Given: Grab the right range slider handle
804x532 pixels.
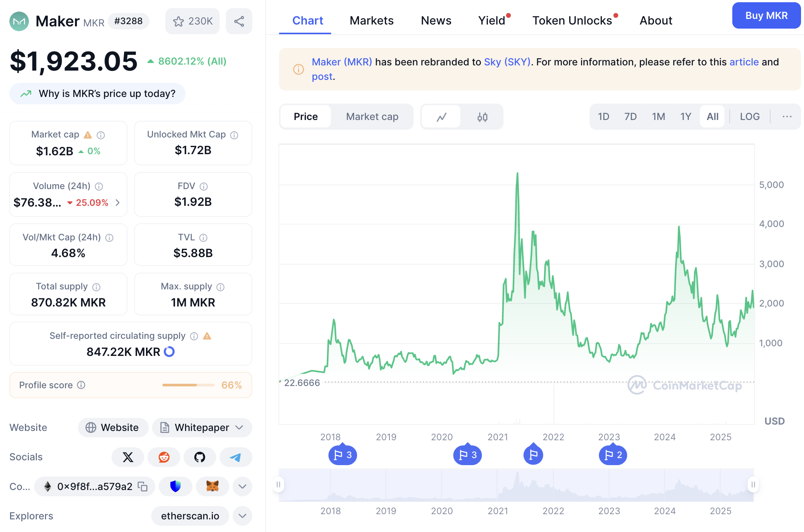Looking at the screenshot, I should pyautogui.click(x=753, y=484).
